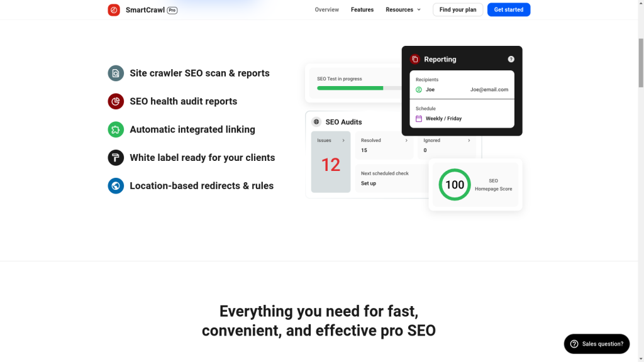Open the Features nav item
The image size is (644, 362).
click(x=362, y=10)
